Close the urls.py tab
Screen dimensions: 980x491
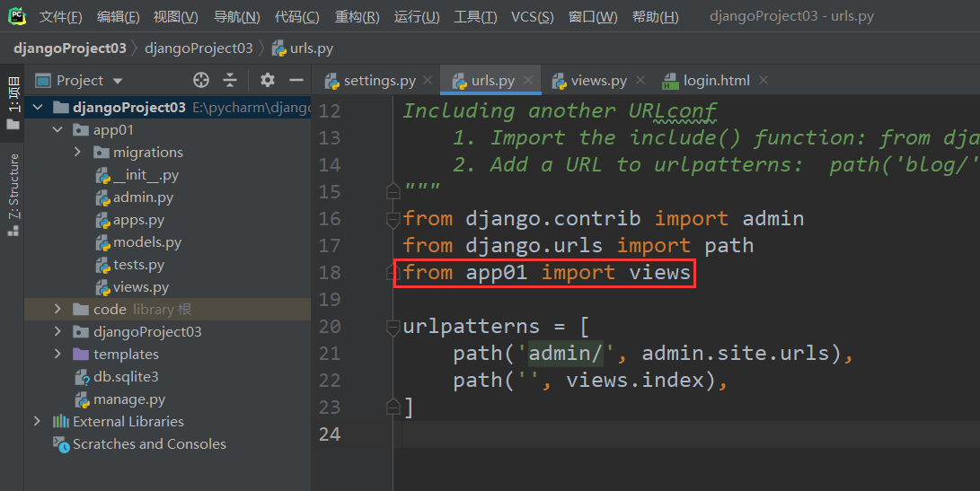click(528, 80)
